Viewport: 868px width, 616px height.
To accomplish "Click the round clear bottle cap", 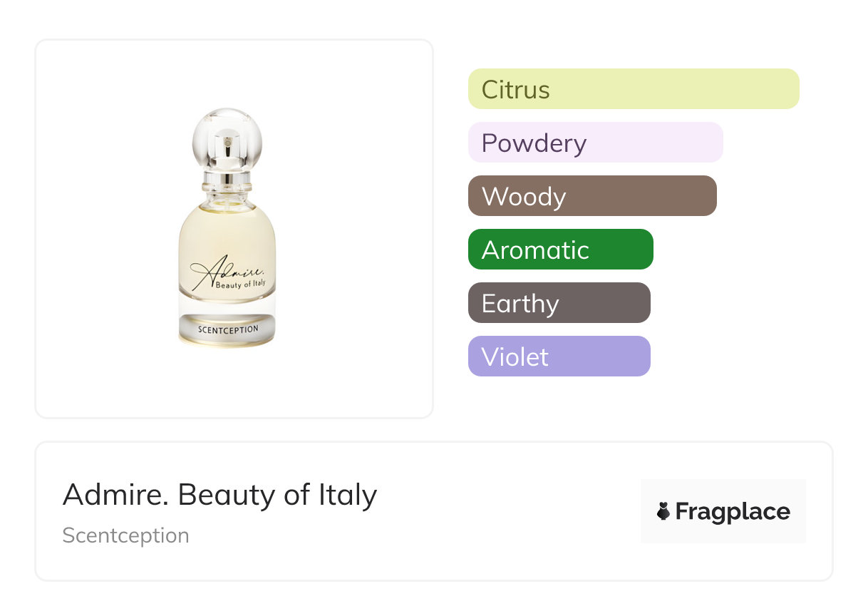I will pyautogui.click(x=227, y=137).
